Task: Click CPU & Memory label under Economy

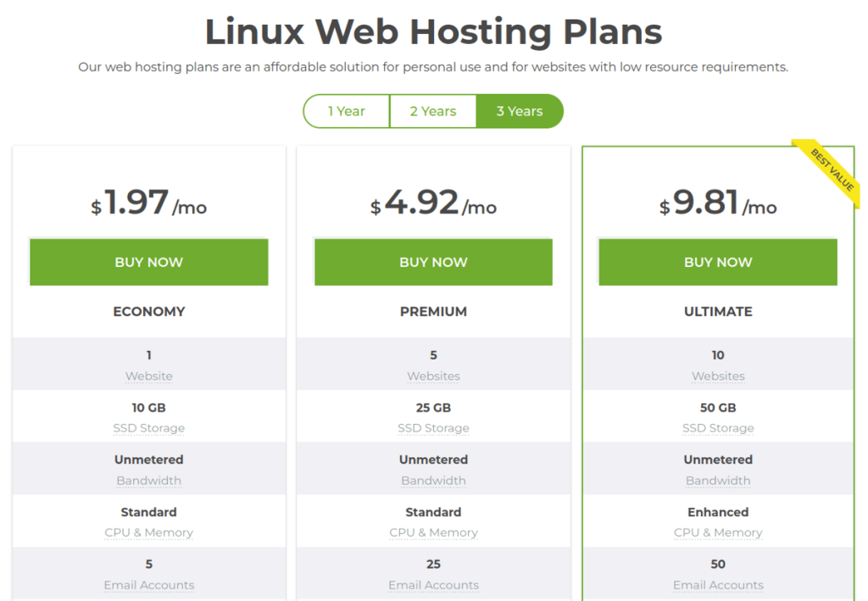Action: point(149,533)
